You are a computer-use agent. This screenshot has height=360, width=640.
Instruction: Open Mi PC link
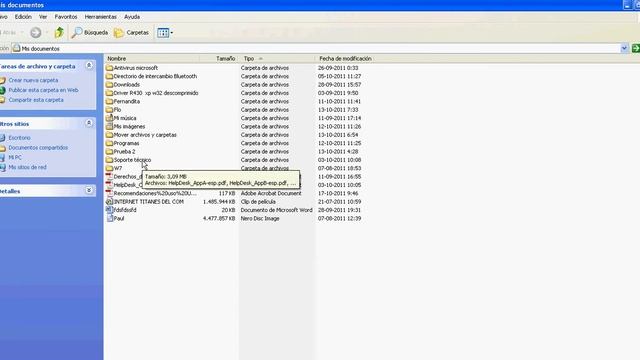(x=15, y=158)
